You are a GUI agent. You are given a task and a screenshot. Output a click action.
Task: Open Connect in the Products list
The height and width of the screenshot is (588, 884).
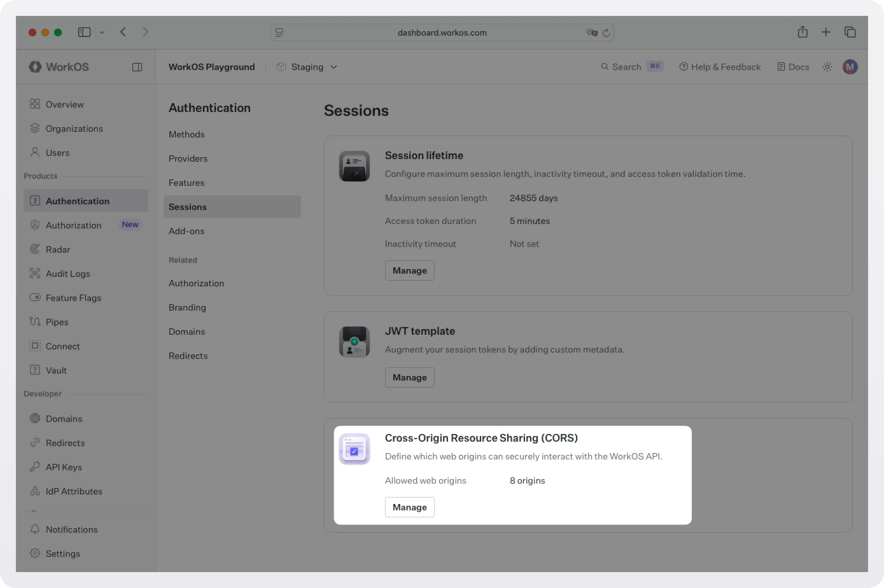(x=63, y=346)
